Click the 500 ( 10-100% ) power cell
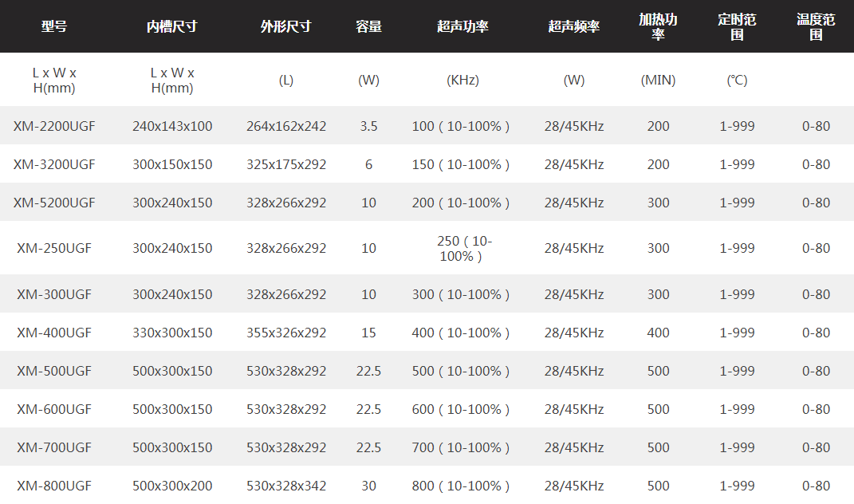 coord(461,371)
